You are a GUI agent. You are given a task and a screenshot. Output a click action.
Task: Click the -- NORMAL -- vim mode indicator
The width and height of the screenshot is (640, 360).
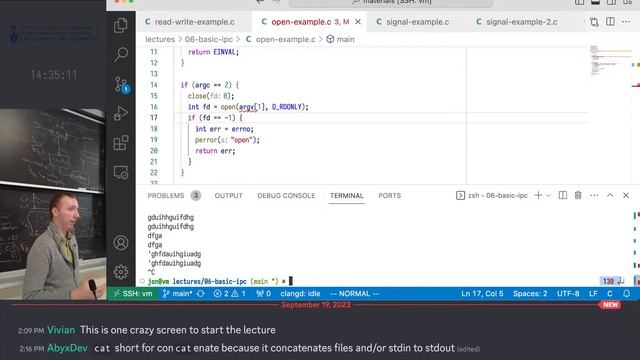tap(354, 293)
